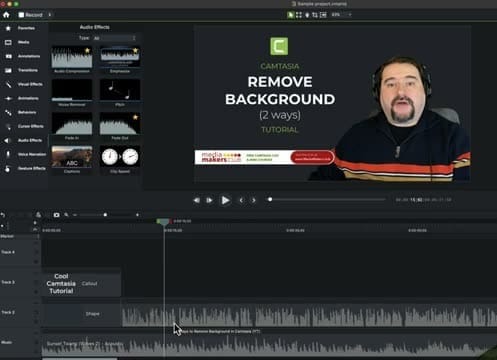Select the Cool Camtasia Tutorial callout clip
The image size is (497, 360).
click(x=81, y=284)
